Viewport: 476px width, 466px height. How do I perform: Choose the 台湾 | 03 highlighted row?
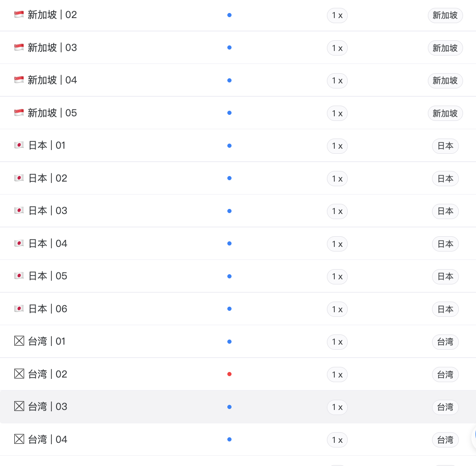(x=238, y=407)
